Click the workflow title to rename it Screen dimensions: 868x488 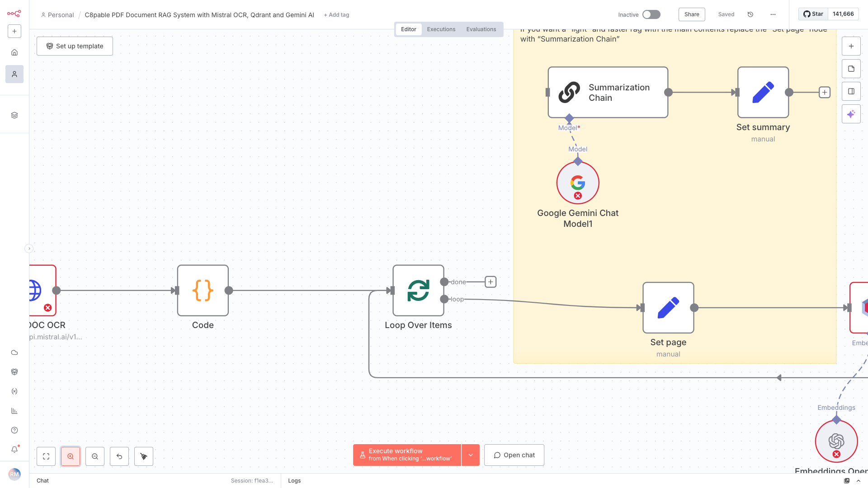tap(199, 15)
